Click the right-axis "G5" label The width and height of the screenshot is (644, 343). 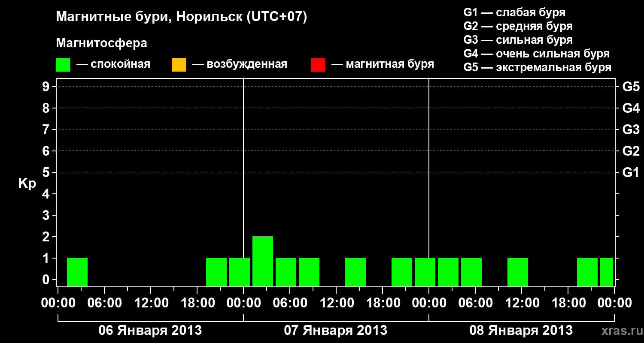631,87
